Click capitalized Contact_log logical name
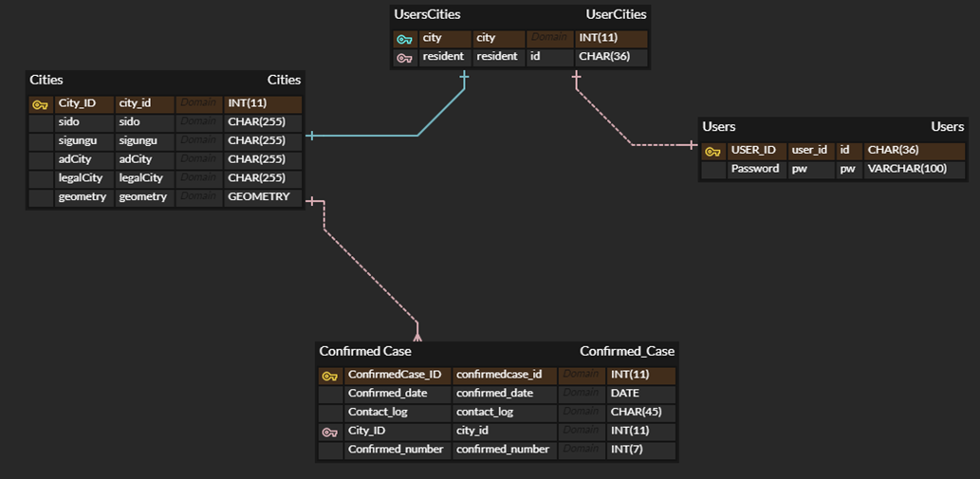The height and width of the screenshot is (479, 980). (x=398, y=414)
